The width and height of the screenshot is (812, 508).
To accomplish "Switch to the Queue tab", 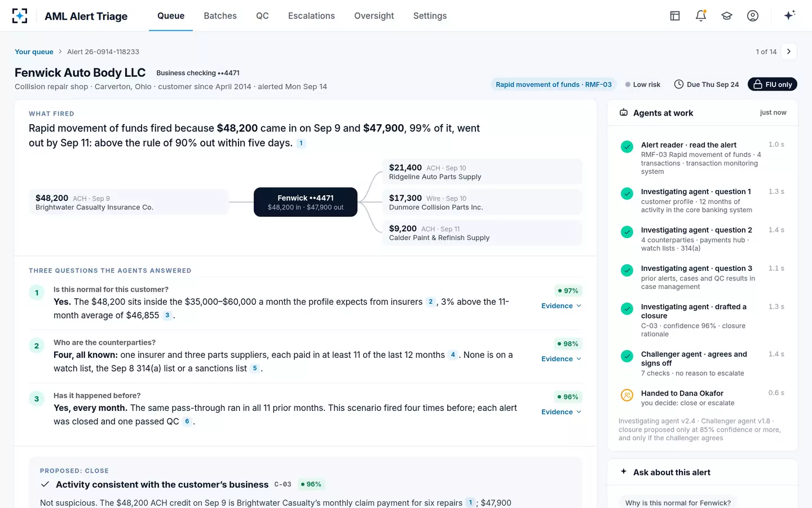I will point(171,16).
